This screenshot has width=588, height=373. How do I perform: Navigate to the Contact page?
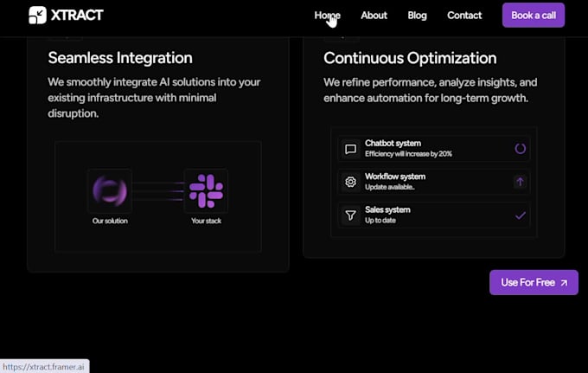464,16
